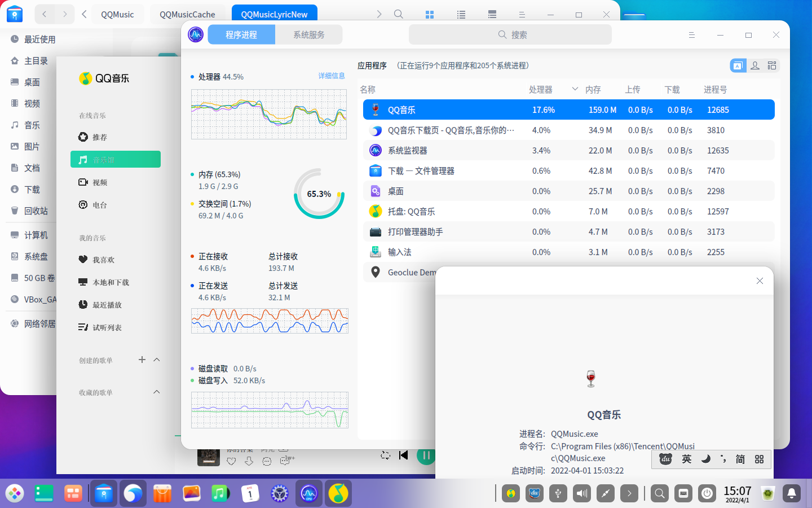Viewport: 812px width, 508px height.
Task: Click the heart icon under the album cover
Action: [231, 461]
